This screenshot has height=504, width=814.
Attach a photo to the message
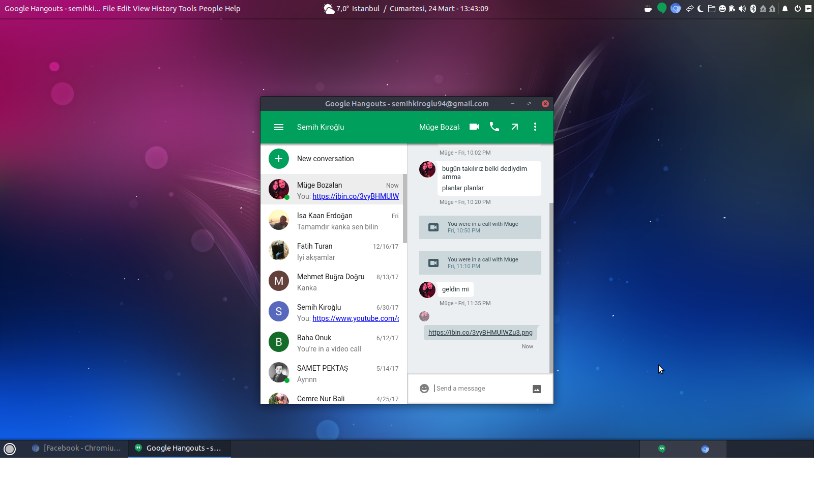click(x=537, y=389)
